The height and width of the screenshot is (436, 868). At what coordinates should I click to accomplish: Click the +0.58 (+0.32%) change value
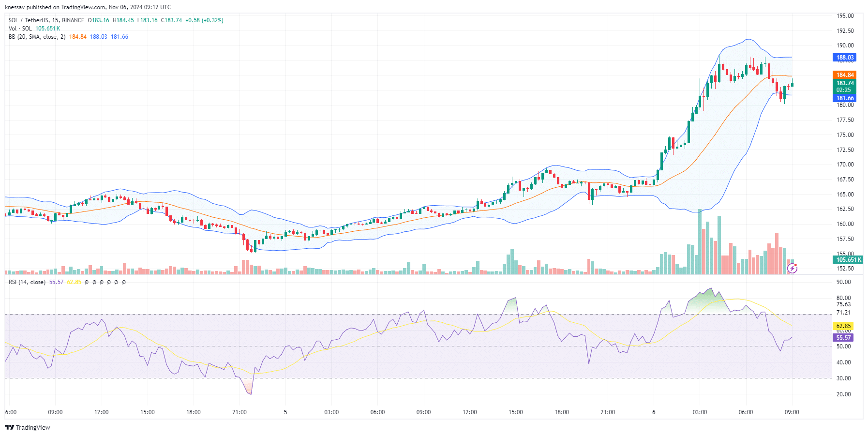[204, 20]
